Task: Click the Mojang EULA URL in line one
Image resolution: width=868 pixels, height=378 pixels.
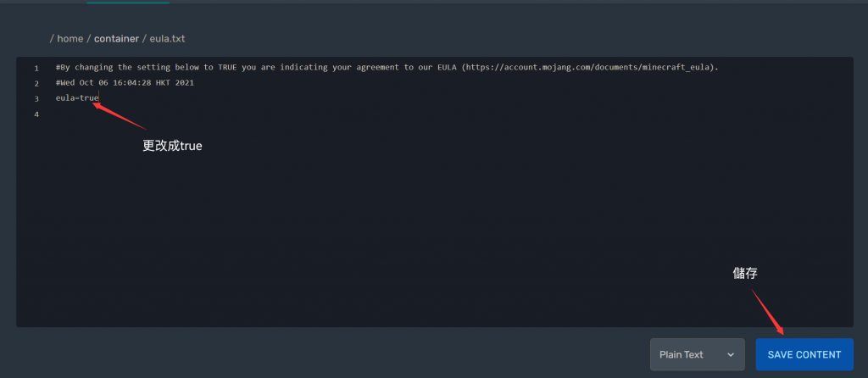Action: point(590,68)
